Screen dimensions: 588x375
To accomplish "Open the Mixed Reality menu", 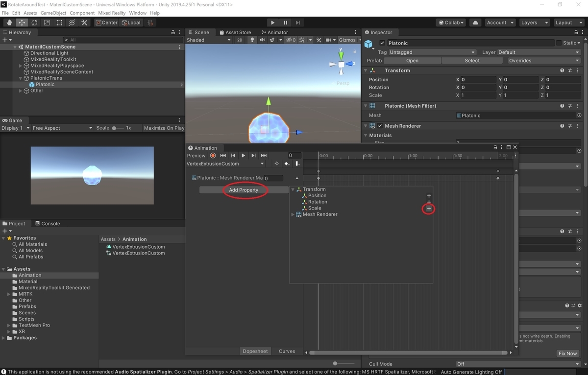I will pyautogui.click(x=112, y=13).
